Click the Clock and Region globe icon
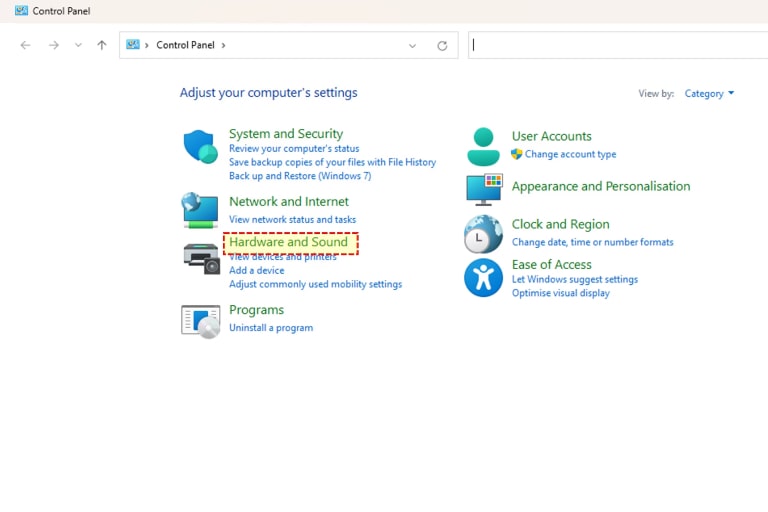 click(x=483, y=234)
